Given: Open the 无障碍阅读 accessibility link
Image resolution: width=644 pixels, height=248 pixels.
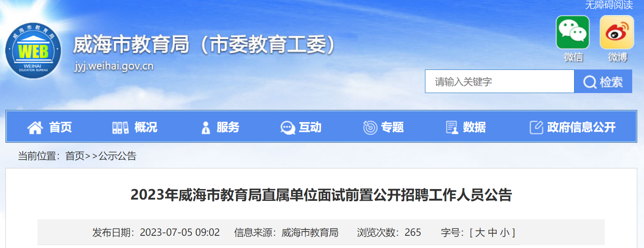Looking at the screenshot, I should [609, 5].
